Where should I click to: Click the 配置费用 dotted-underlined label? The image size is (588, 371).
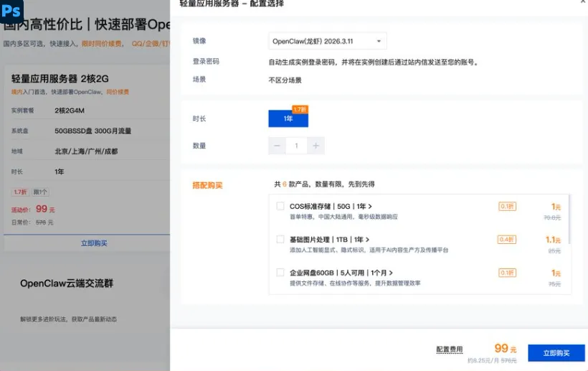coord(450,349)
